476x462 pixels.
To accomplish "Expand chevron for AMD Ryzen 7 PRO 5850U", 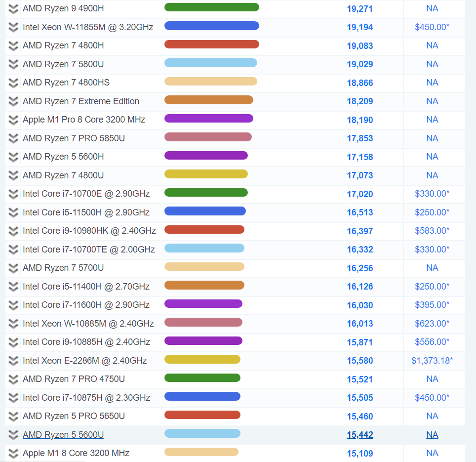I will (x=13, y=138).
